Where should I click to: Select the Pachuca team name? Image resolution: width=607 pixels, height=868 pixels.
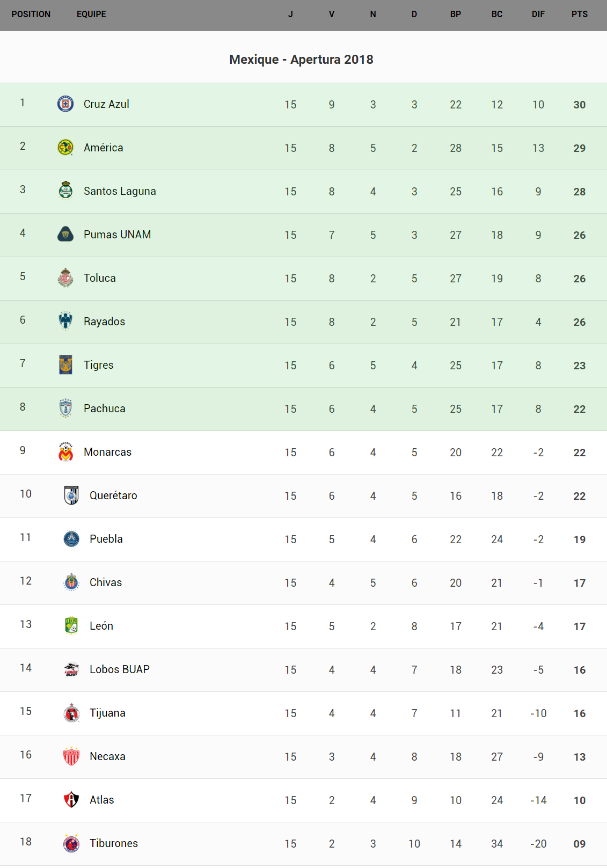[105, 409]
